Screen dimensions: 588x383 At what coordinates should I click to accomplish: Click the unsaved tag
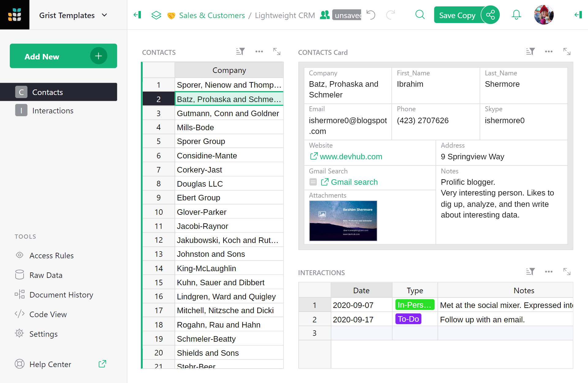[347, 15]
